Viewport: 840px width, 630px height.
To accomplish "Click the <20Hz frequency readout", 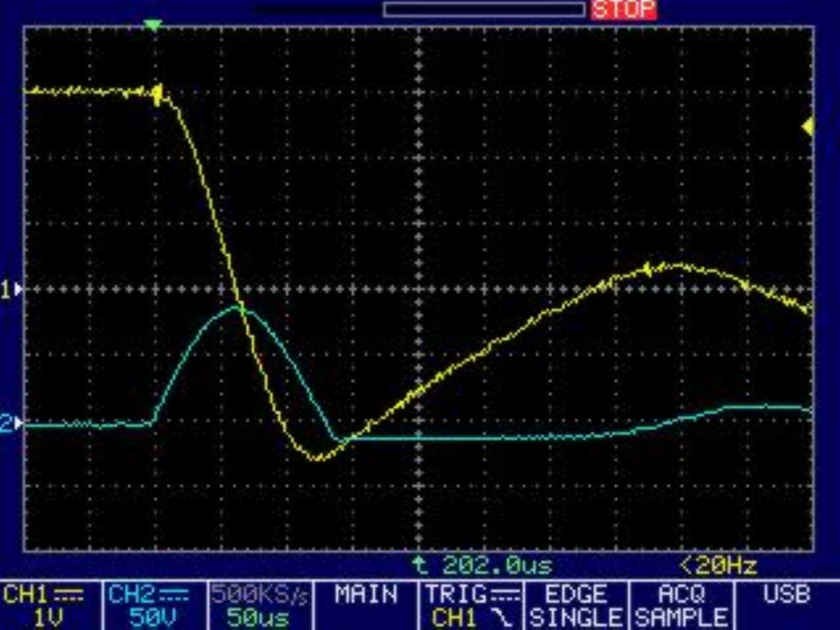I will [x=718, y=565].
